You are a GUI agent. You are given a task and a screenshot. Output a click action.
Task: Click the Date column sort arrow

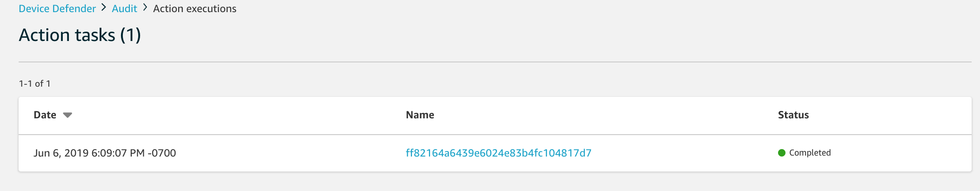[67, 115]
